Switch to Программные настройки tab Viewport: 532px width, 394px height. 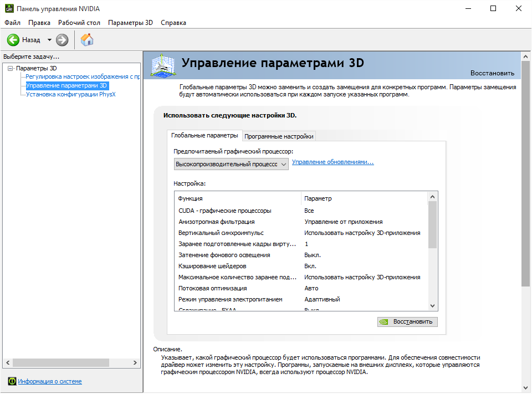click(x=279, y=136)
